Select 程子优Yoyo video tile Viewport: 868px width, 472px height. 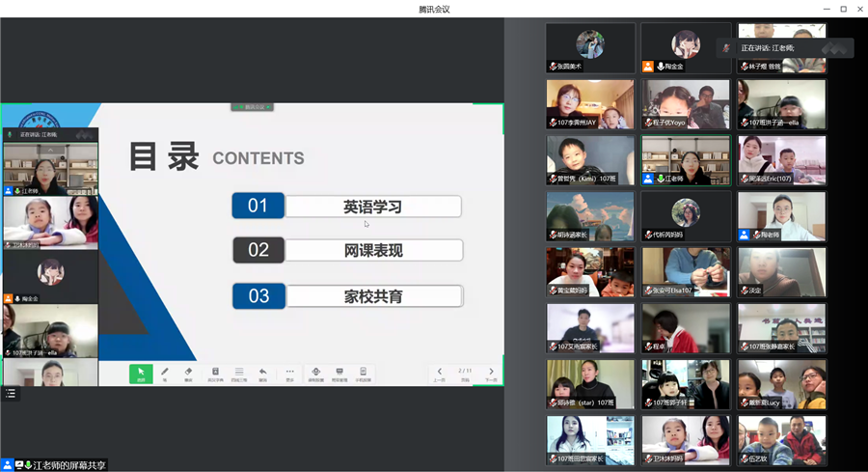686,104
